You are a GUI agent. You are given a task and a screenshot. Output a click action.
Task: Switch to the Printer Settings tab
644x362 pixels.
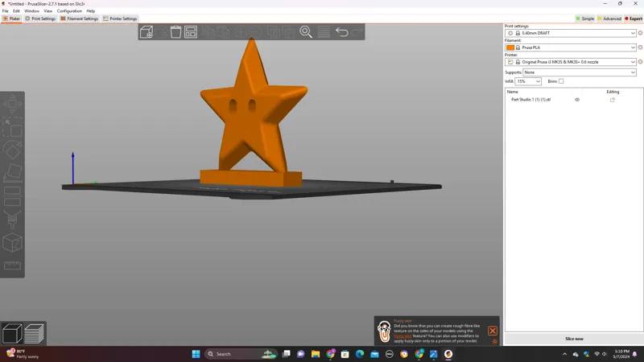tap(120, 19)
